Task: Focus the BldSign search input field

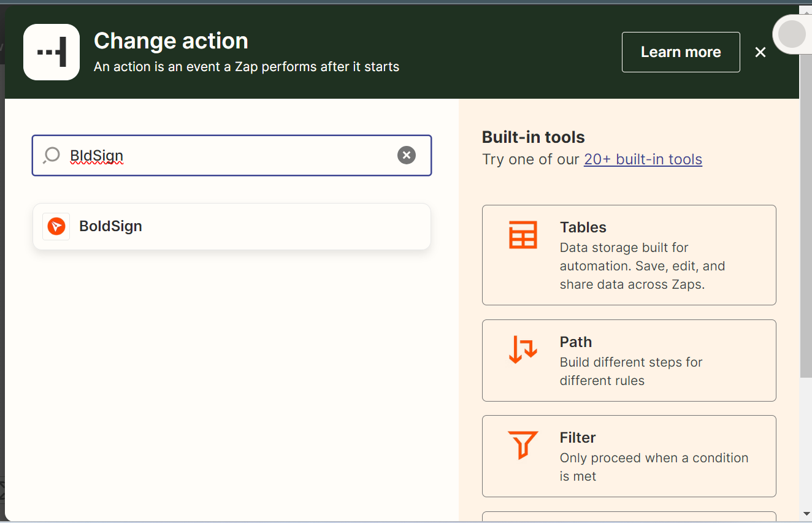Action: (x=232, y=155)
